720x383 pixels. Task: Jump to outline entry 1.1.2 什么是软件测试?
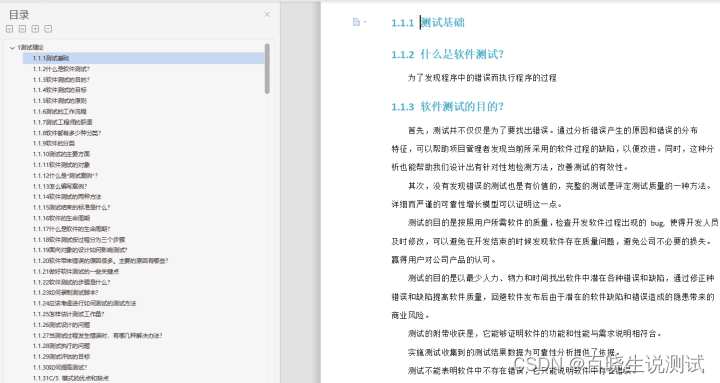pyautogui.click(x=61, y=69)
